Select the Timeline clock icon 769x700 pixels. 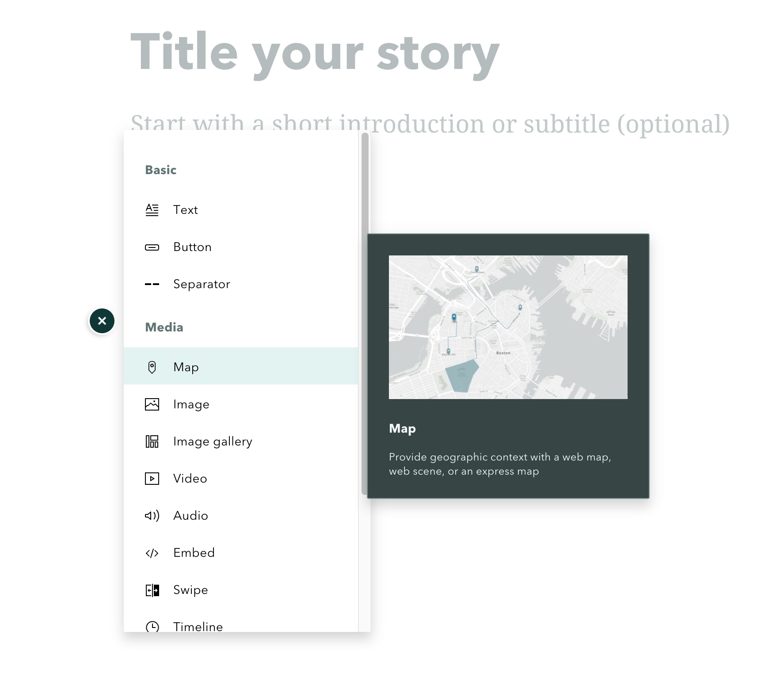pyautogui.click(x=152, y=627)
